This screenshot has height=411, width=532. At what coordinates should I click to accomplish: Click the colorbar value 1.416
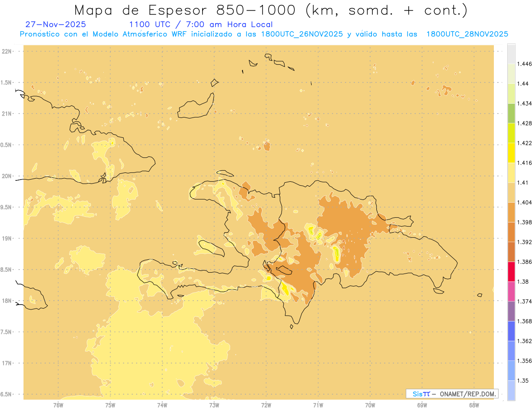click(x=524, y=163)
